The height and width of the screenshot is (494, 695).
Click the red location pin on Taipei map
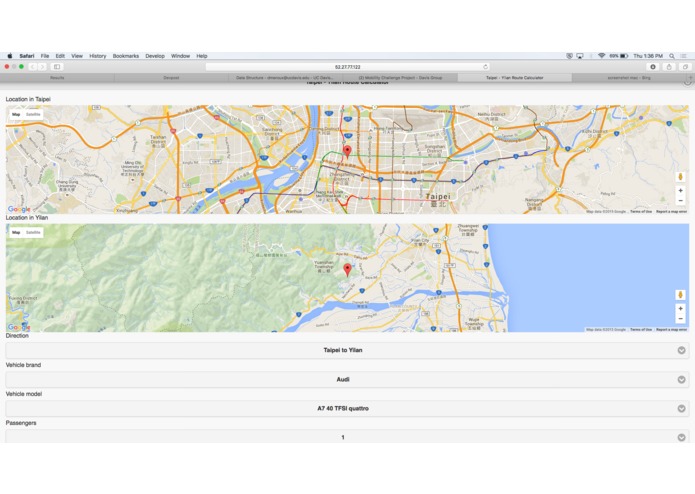348,151
